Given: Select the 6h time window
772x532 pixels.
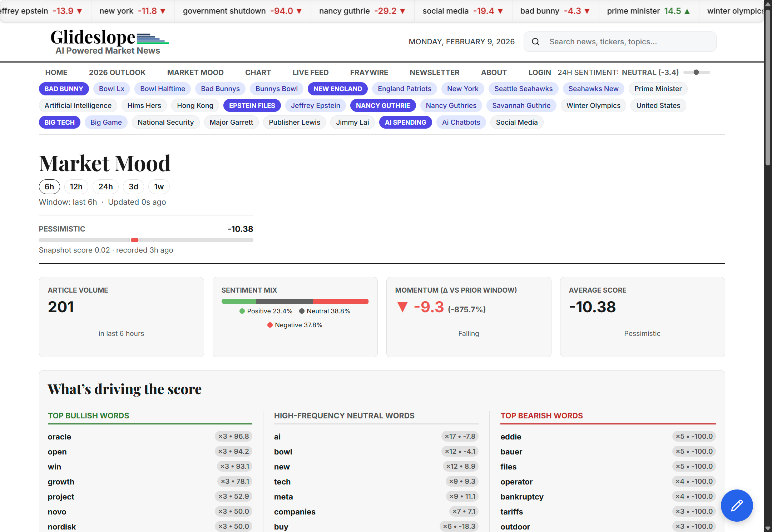Looking at the screenshot, I should [49, 187].
